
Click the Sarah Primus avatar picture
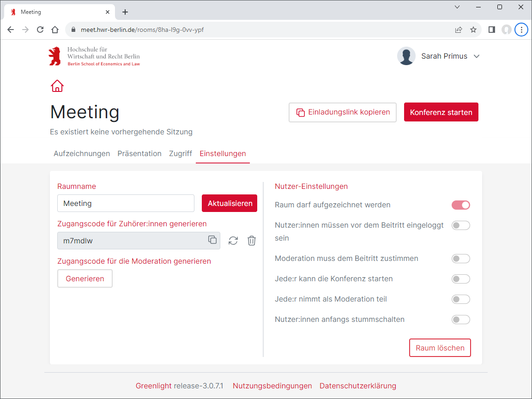(406, 56)
